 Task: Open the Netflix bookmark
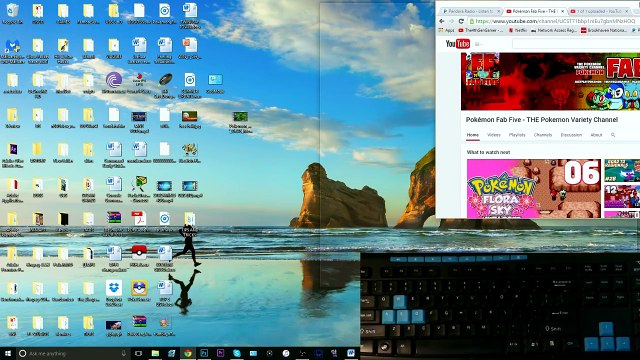click(x=518, y=30)
